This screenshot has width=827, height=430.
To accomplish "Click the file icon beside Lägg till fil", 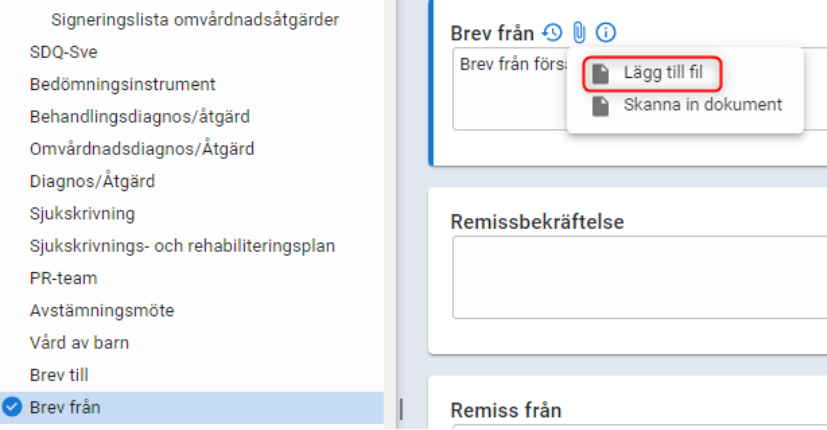I will point(600,73).
